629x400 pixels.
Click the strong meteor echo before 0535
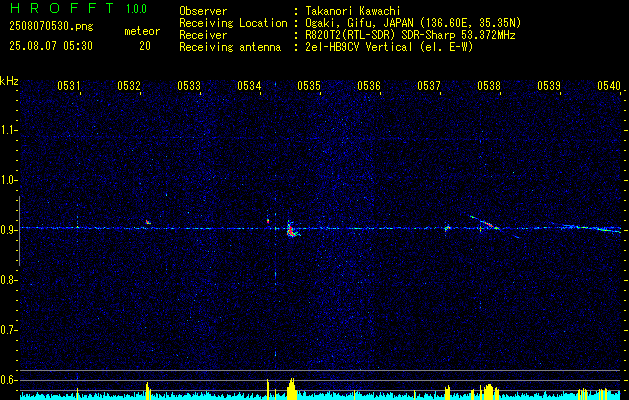(291, 230)
